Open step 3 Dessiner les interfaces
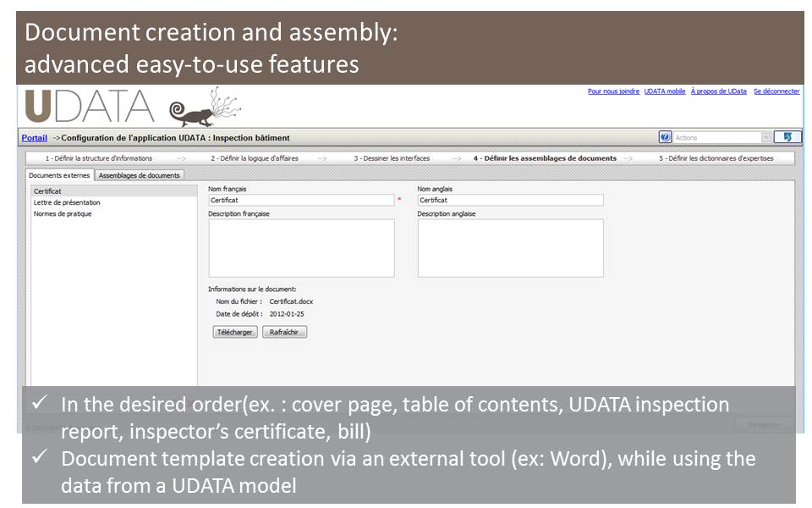 point(391,158)
